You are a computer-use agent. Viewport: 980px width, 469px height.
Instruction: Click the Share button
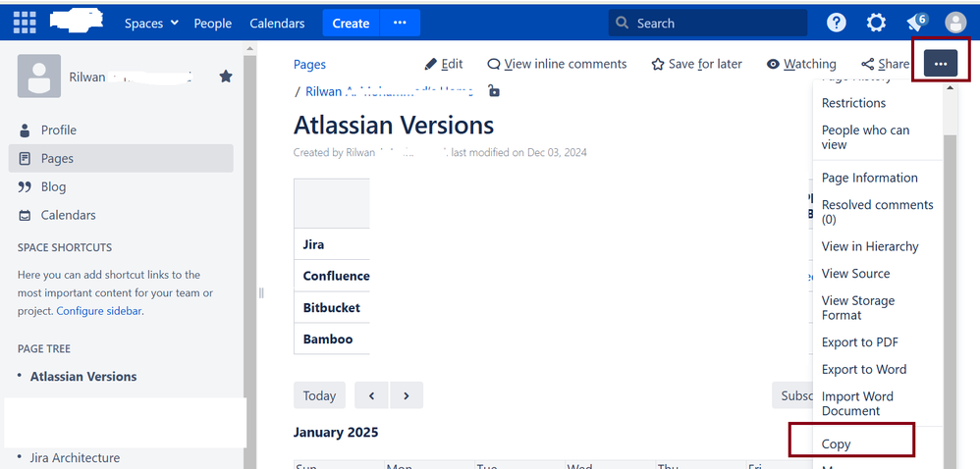click(x=885, y=64)
